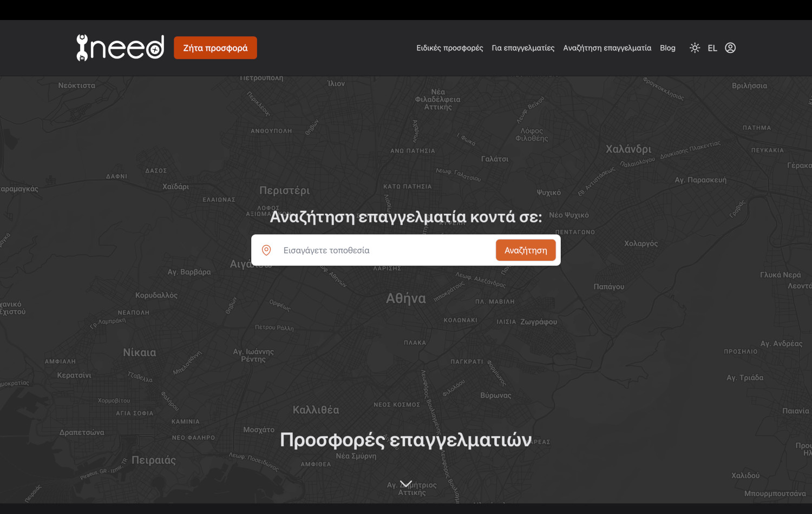This screenshot has height=514, width=812.
Task: Click the Πειραιάς label on the map
Action: tap(154, 460)
